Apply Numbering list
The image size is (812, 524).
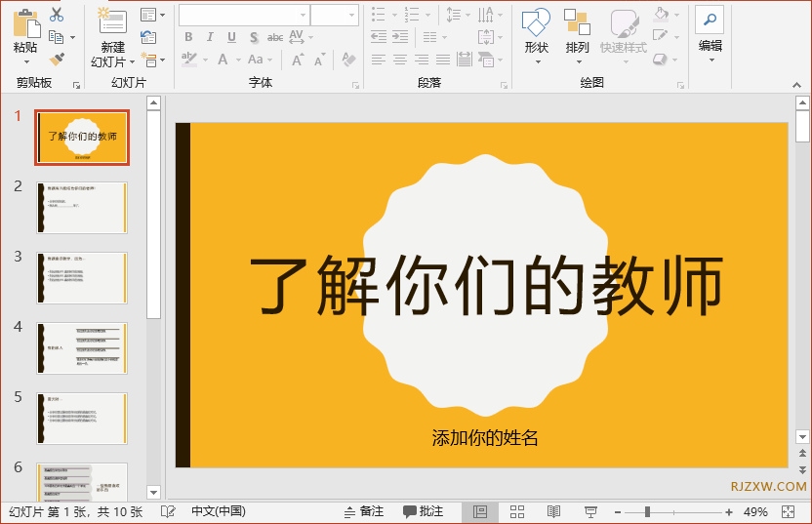click(412, 15)
